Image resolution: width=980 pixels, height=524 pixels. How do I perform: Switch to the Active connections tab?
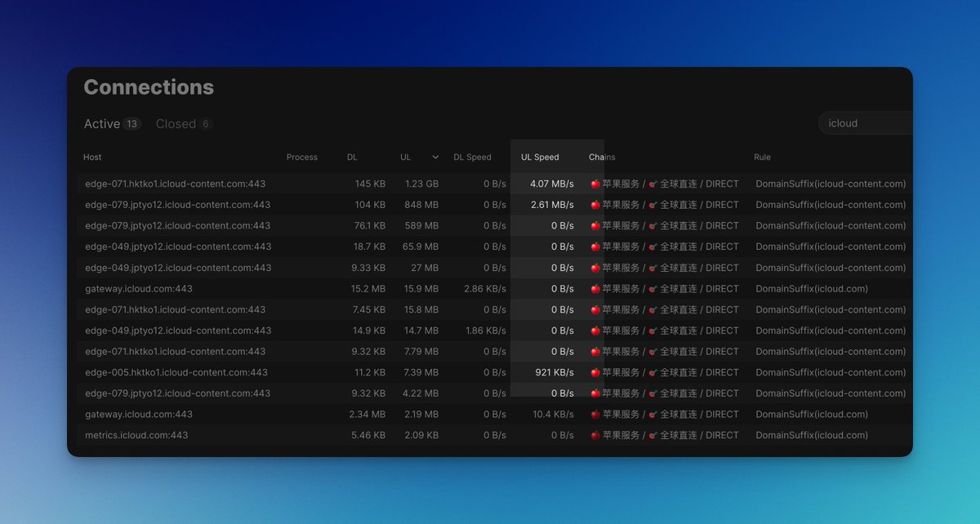(112, 124)
